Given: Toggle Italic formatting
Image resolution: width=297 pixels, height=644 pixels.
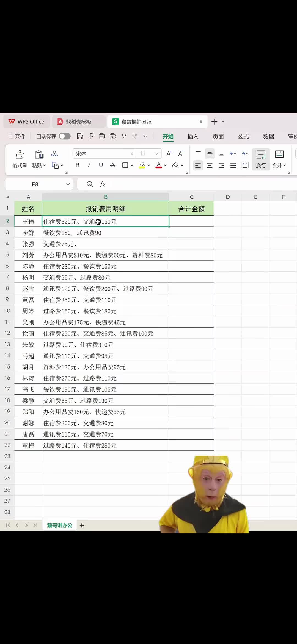Looking at the screenshot, I should coord(89,165).
